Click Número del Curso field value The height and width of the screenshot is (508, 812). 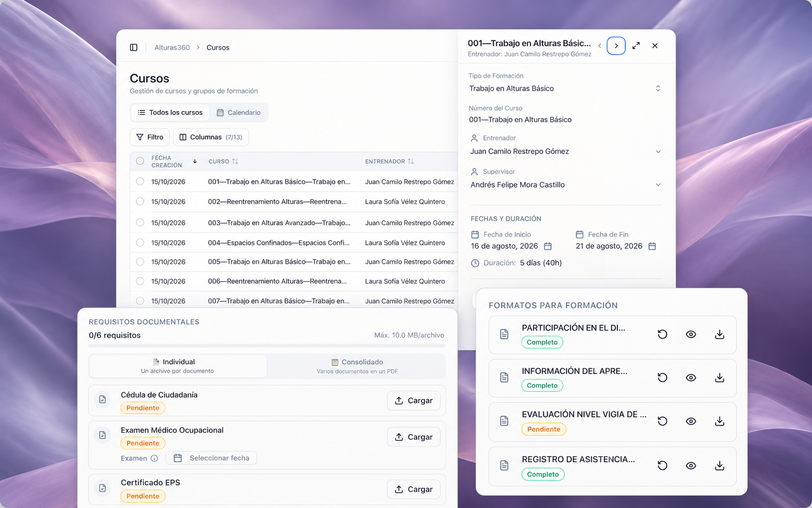click(520, 120)
